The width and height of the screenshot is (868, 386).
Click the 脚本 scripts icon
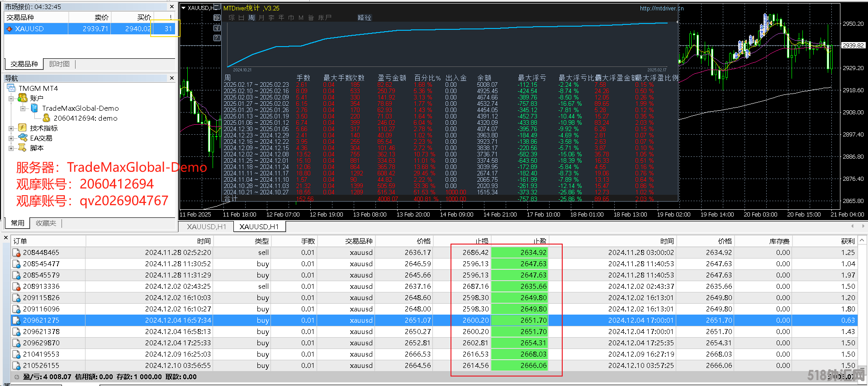click(x=23, y=148)
